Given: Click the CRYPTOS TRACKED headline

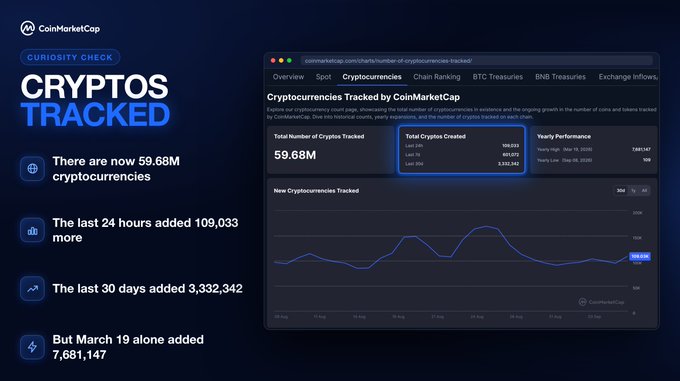Looking at the screenshot, I should click(95, 101).
